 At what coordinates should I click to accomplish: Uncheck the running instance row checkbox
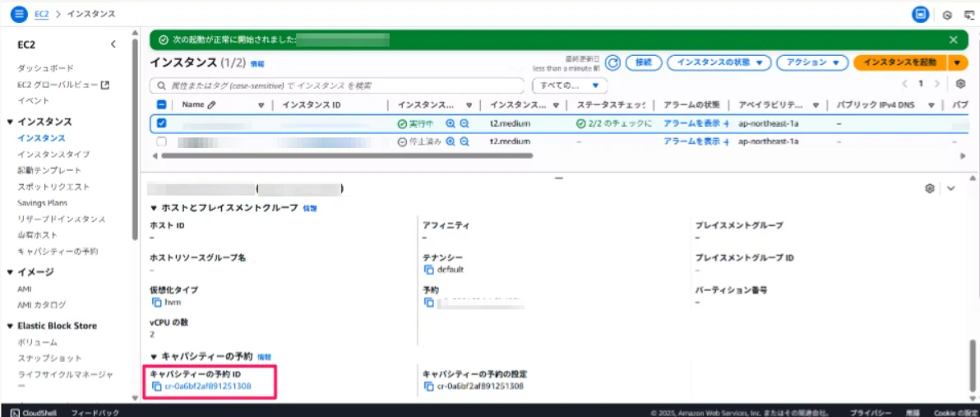(161, 124)
